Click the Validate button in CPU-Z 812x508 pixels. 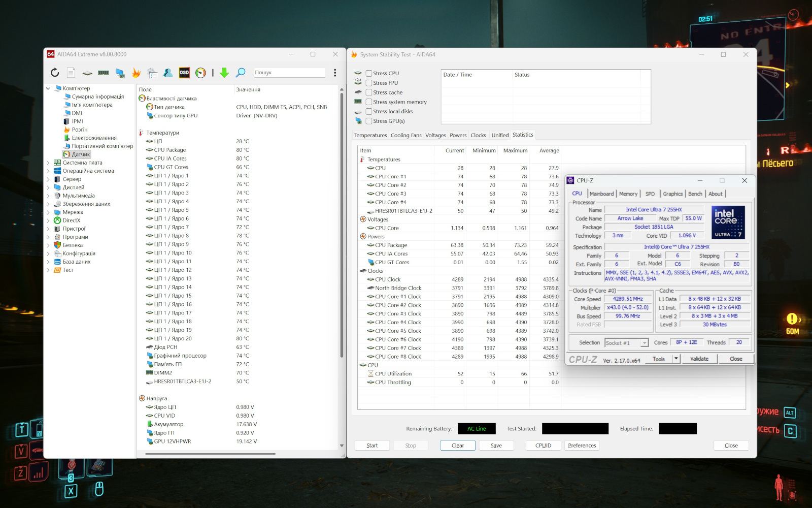click(699, 359)
